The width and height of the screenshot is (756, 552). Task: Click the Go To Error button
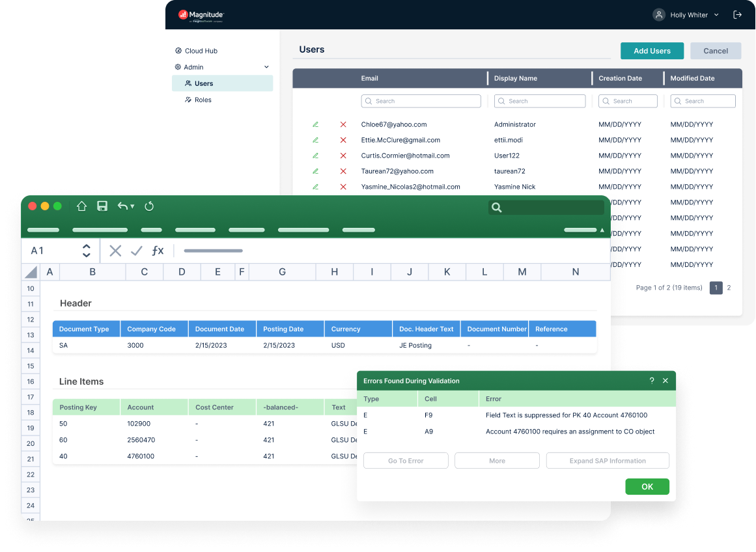(406, 460)
